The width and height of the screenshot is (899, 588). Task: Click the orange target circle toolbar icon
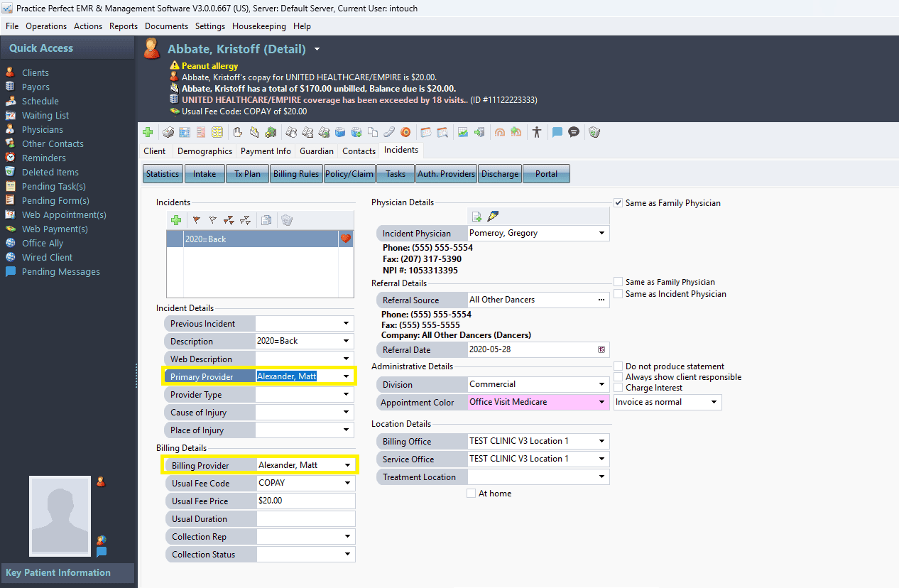[405, 132]
